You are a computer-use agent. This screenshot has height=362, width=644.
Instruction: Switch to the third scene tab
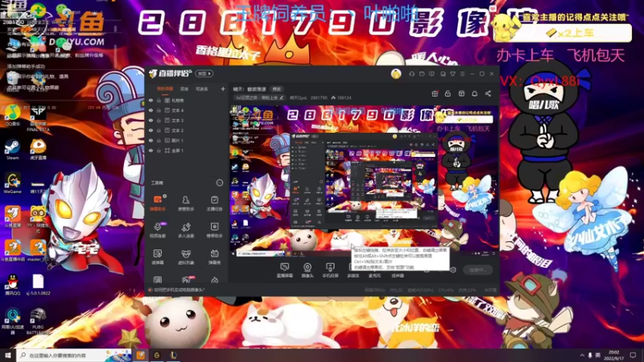click(202, 88)
